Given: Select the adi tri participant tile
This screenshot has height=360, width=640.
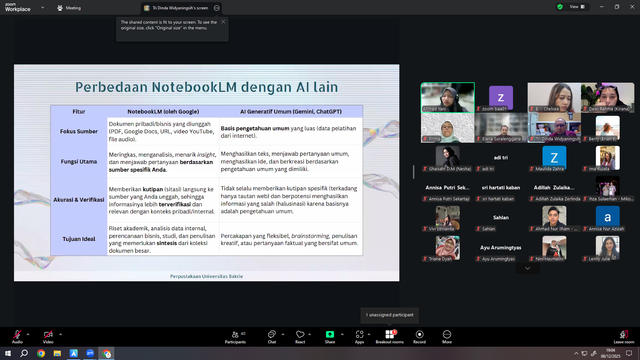Looking at the screenshot, I should point(501,158).
